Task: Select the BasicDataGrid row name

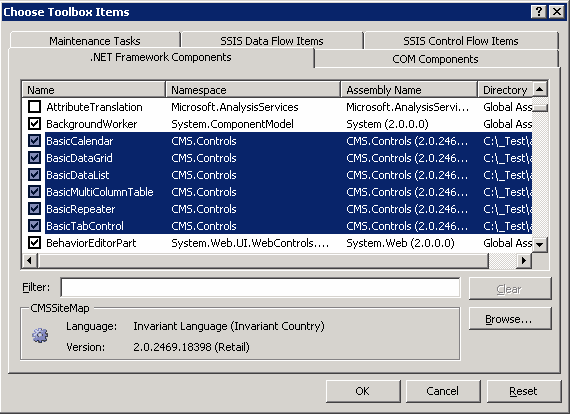Action: tap(79, 158)
